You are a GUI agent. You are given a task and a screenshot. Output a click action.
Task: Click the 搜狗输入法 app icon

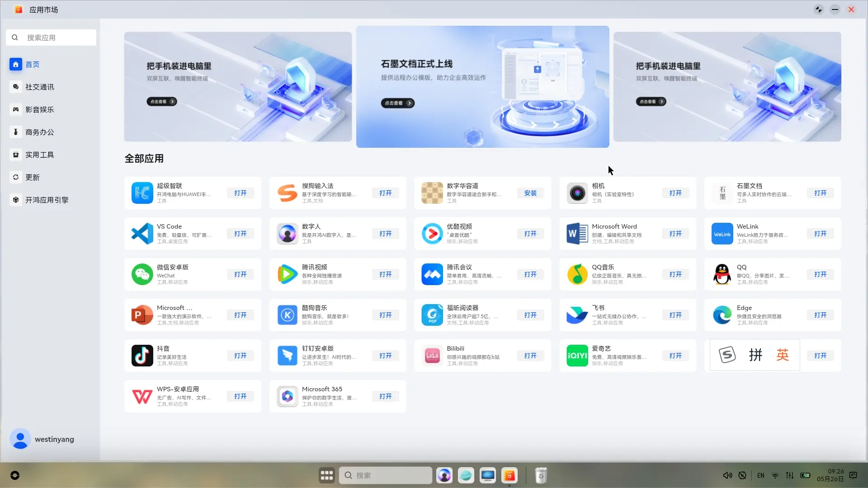click(x=287, y=193)
